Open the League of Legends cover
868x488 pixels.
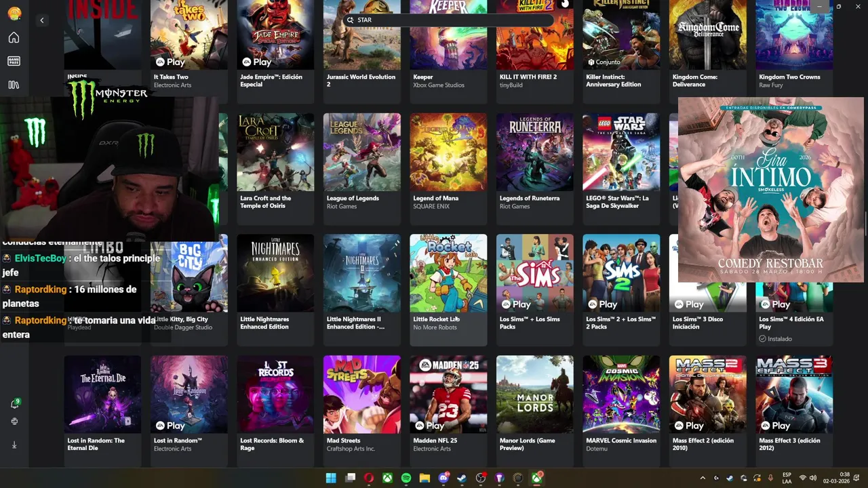pos(362,152)
